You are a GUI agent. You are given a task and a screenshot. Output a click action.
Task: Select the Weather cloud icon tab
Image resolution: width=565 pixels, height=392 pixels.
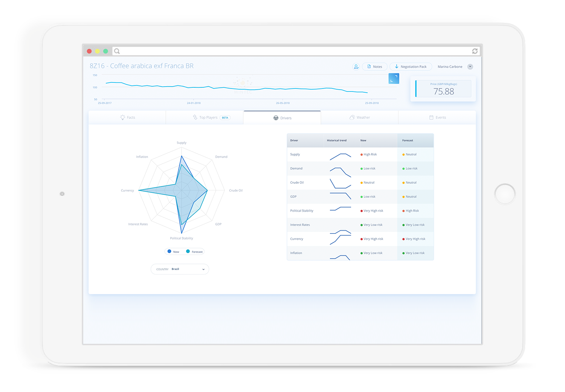[352, 117]
